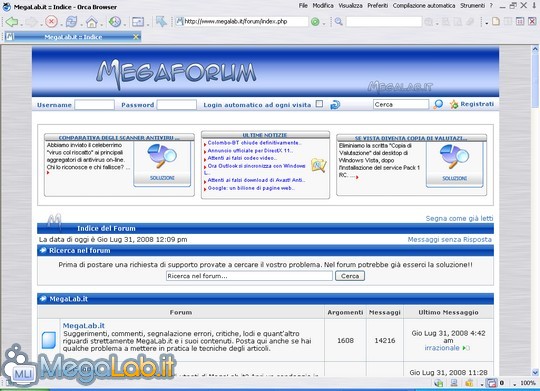The image size is (540, 391).
Task: Click the Home icon in toolbar
Action: tap(92, 22)
